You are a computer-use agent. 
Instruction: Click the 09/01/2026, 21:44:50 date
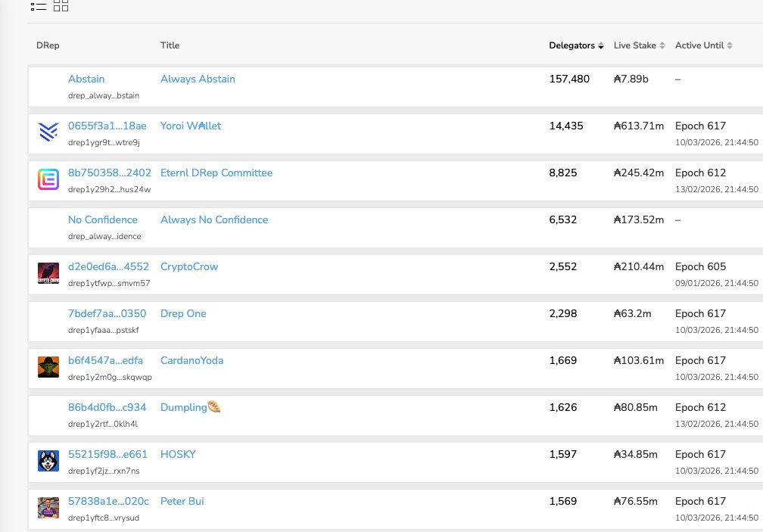[x=716, y=283]
